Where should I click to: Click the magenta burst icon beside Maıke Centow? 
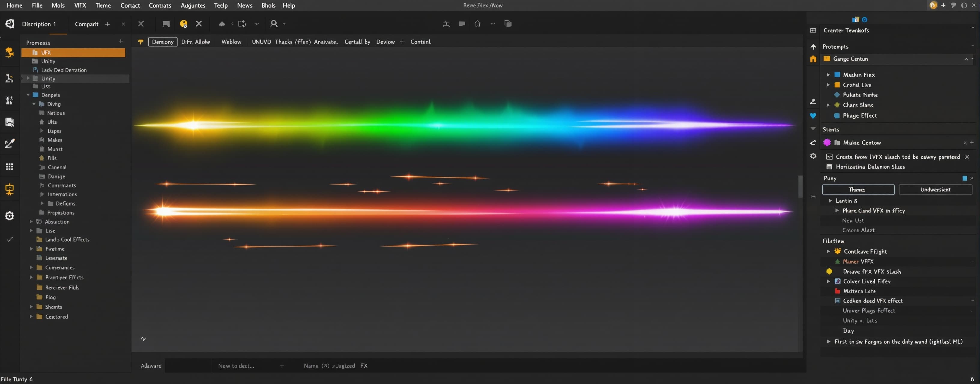(827, 142)
